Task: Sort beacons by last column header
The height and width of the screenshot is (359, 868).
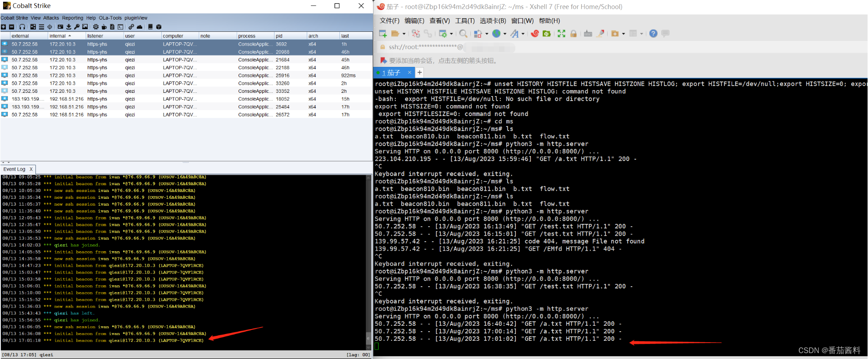Action: pos(356,36)
